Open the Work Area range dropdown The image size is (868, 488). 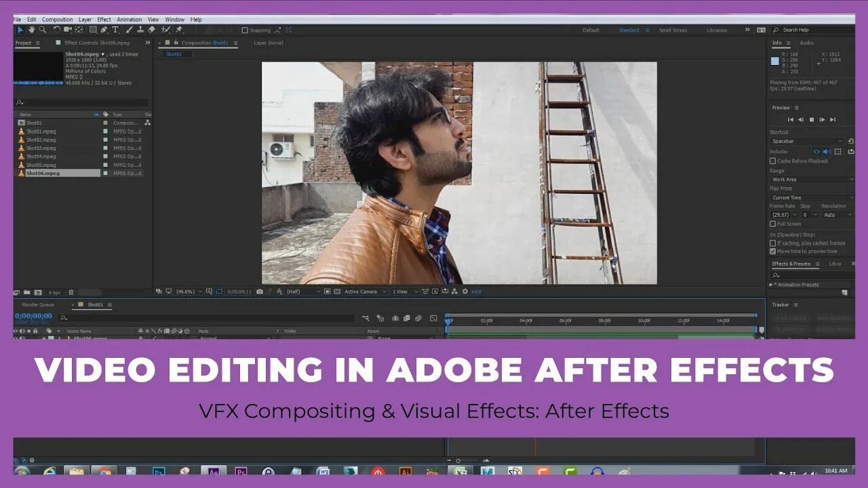[812, 179]
